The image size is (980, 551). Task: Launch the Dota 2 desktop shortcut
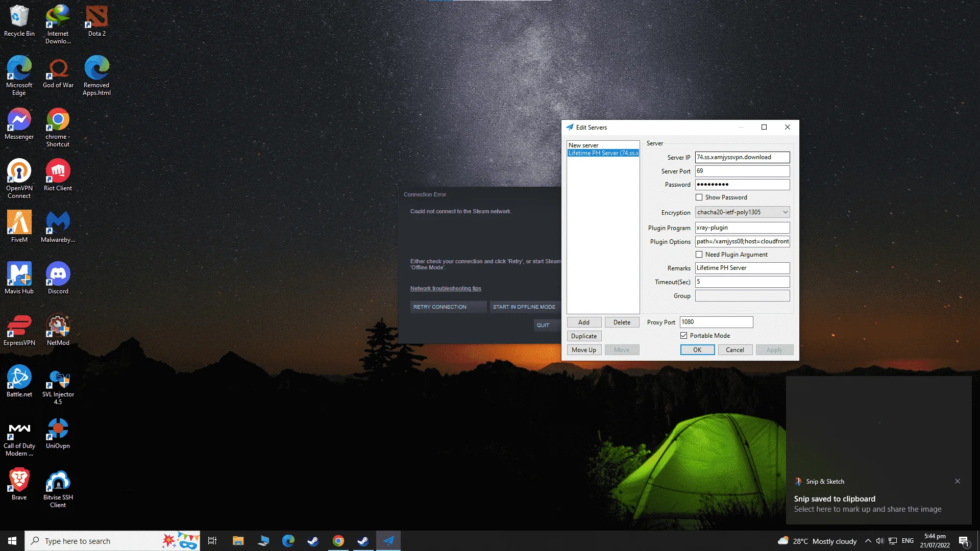[96, 20]
